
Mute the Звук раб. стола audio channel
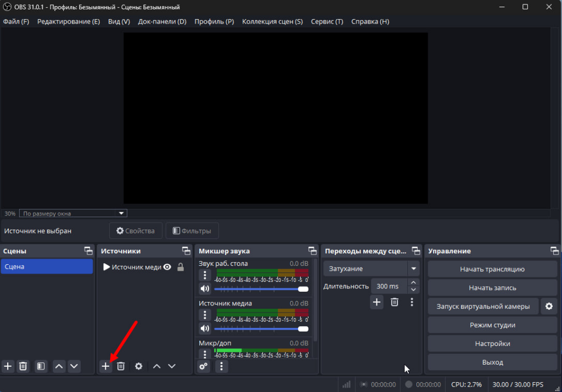205,289
